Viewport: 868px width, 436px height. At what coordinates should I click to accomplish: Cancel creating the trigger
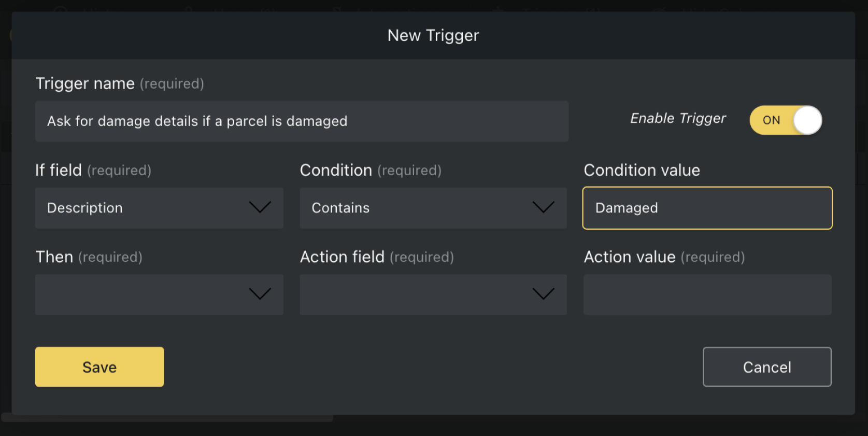(767, 367)
